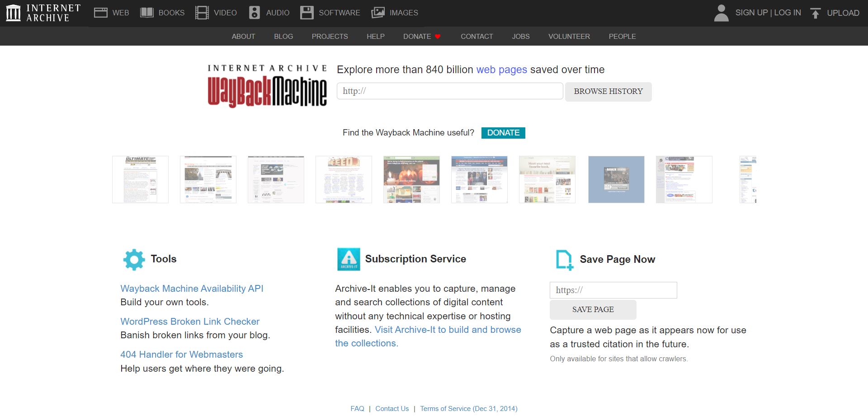868x420 pixels.
Task: Open 404 Handler for Webmasters link
Action: pyautogui.click(x=181, y=355)
